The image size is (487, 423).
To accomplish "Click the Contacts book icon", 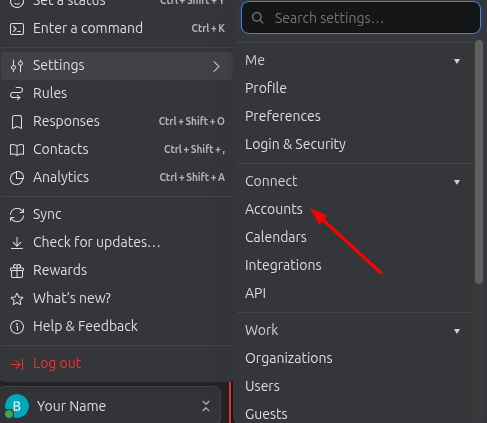I will 17,150.
